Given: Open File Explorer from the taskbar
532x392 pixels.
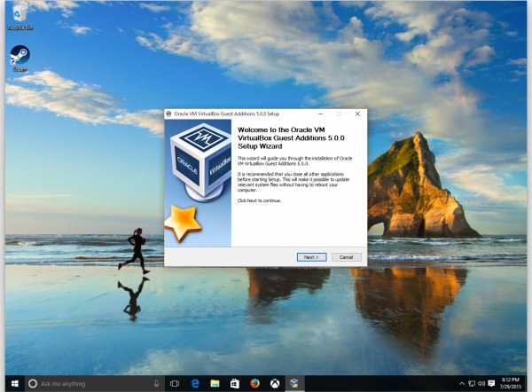Looking at the screenshot, I should pyautogui.click(x=215, y=383).
